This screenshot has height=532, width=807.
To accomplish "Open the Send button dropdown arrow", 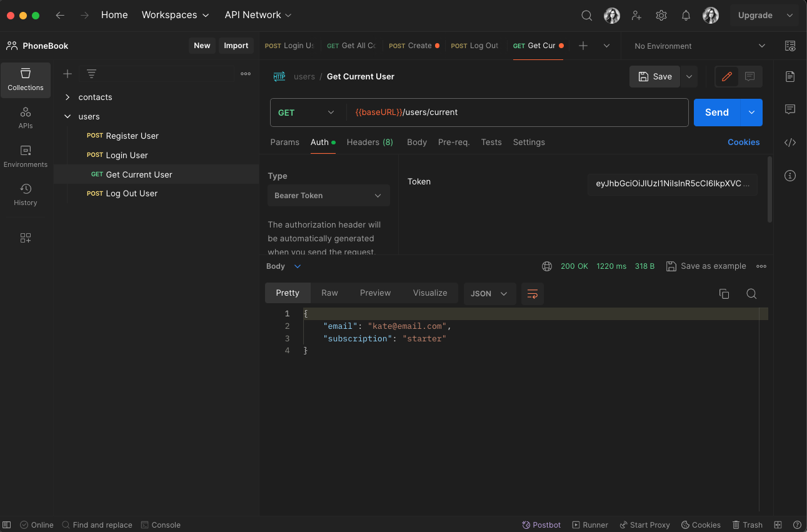I will [x=751, y=113].
